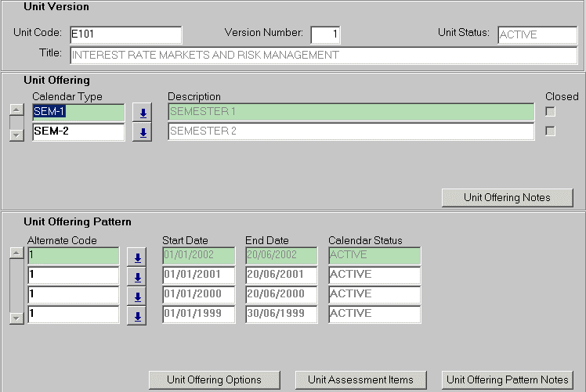Open Unit Offering Pattern Notes

[507, 379]
